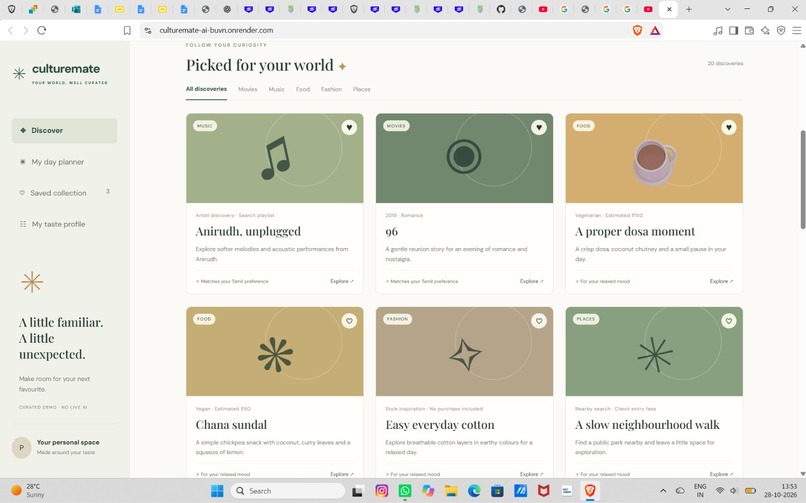Favourite A slow neighbourhood walk card
This screenshot has height=503, width=806.
point(728,321)
